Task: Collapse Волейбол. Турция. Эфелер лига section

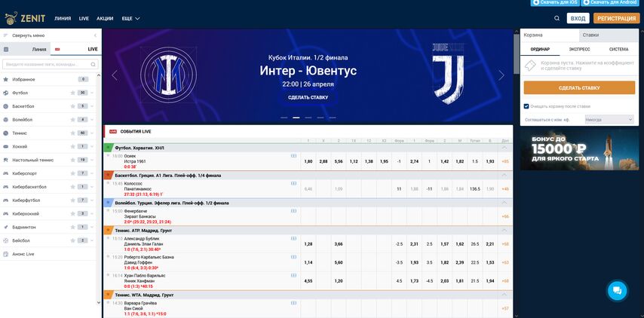Action: coord(504,203)
